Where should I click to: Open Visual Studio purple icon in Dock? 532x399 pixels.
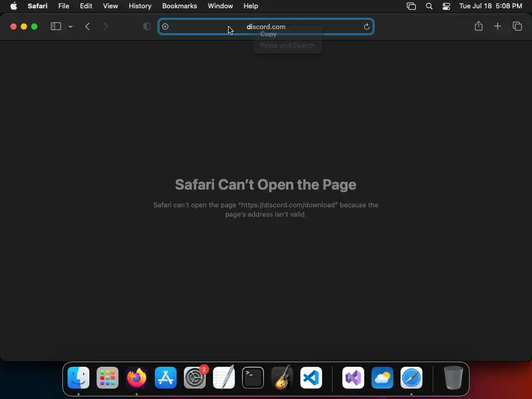click(x=353, y=378)
